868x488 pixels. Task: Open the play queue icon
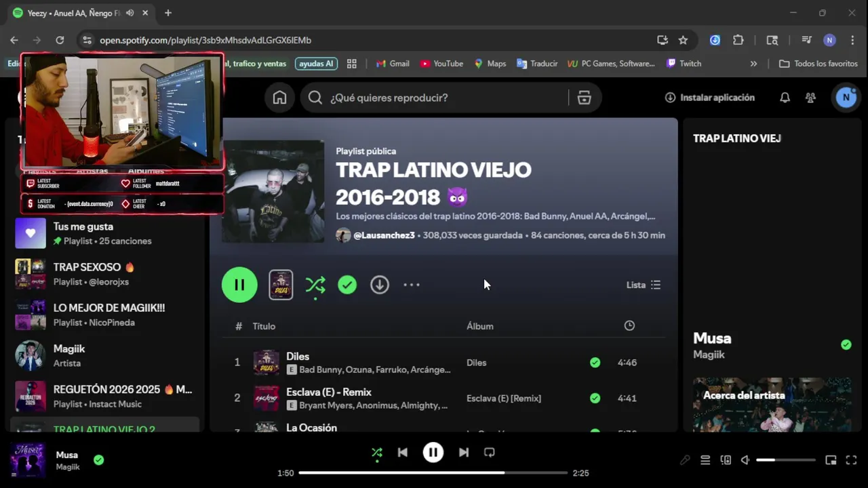tap(705, 460)
